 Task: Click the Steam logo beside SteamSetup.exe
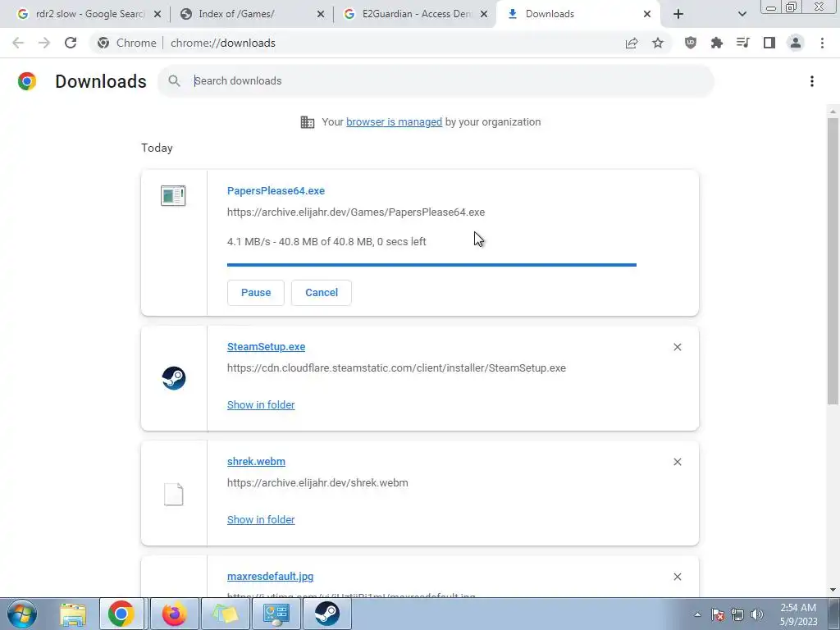coord(174,378)
